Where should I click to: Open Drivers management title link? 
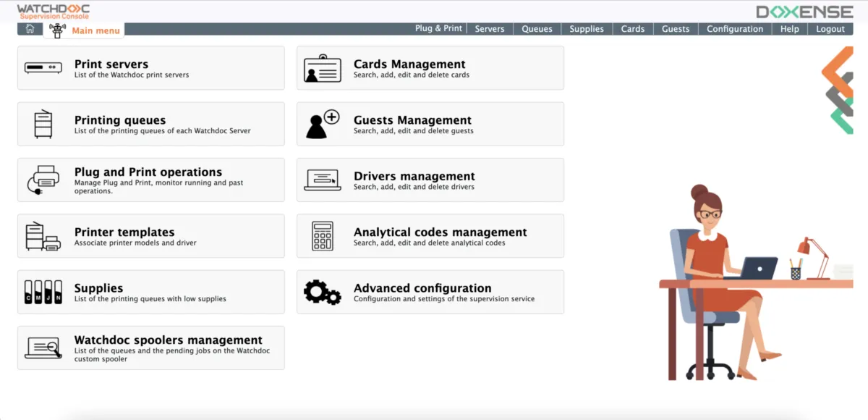pos(414,176)
